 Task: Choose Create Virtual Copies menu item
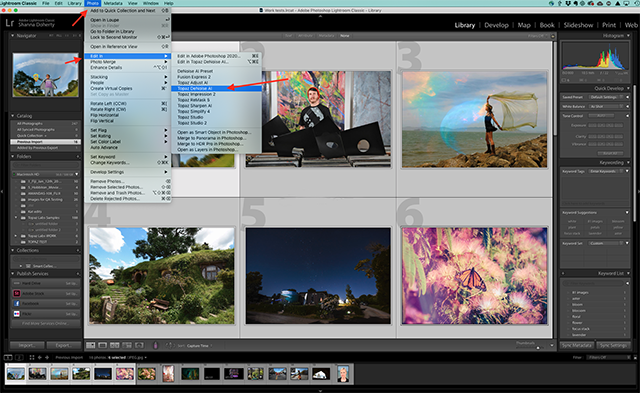(x=127, y=88)
